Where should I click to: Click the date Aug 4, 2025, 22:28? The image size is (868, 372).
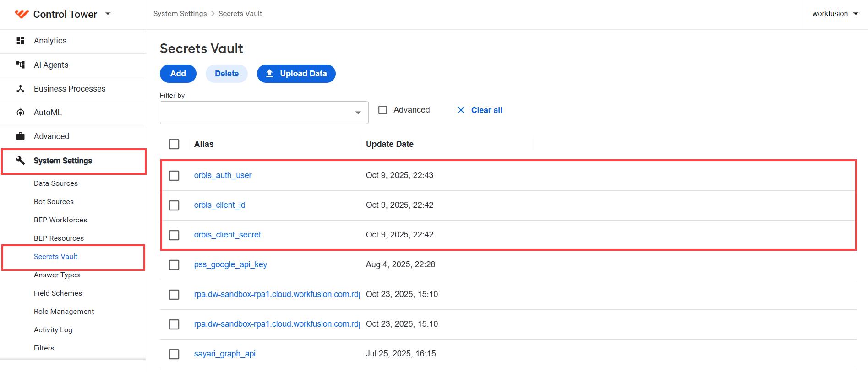coord(400,264)
